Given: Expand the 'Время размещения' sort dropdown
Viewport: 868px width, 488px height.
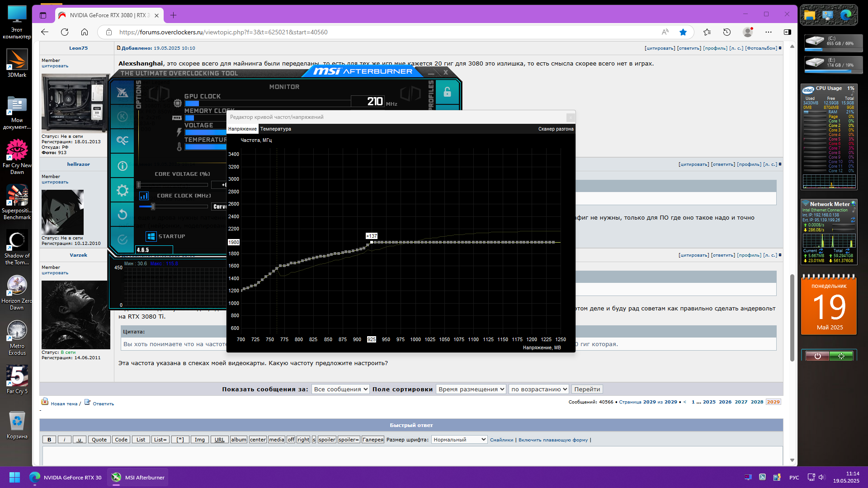Looking at the screenshot, I should pos(471,389).
